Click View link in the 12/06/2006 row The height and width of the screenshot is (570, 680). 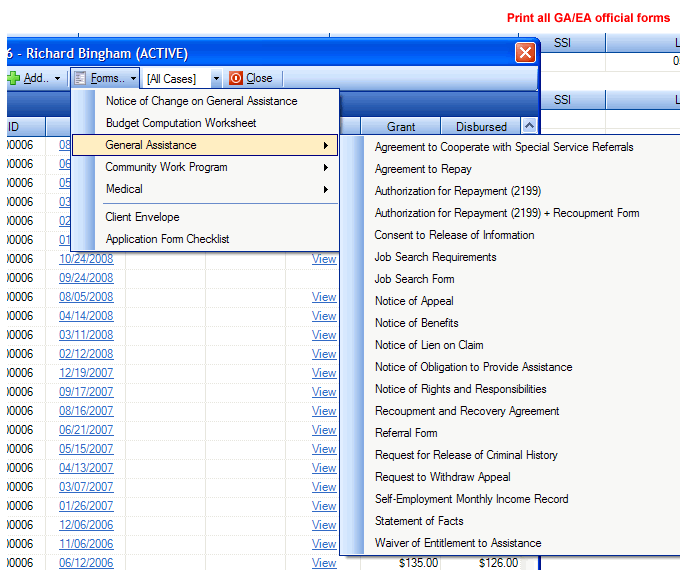pos(324,525)
